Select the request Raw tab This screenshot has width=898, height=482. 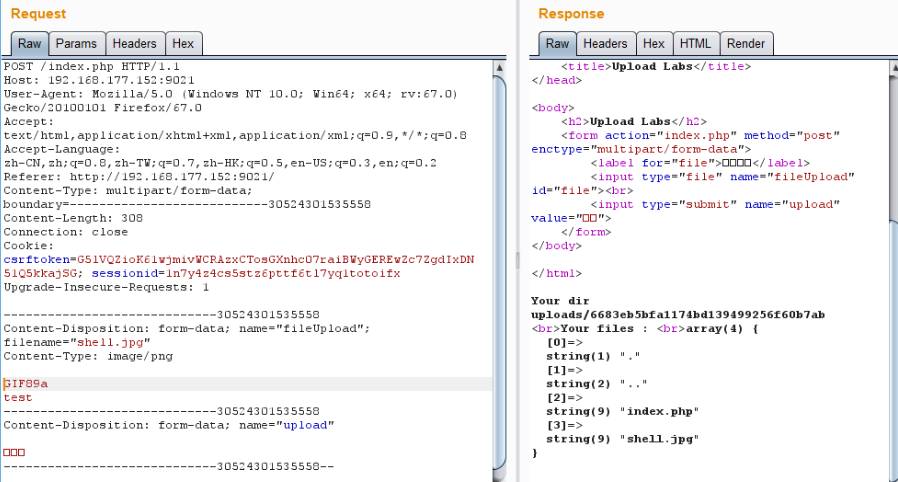29,44
